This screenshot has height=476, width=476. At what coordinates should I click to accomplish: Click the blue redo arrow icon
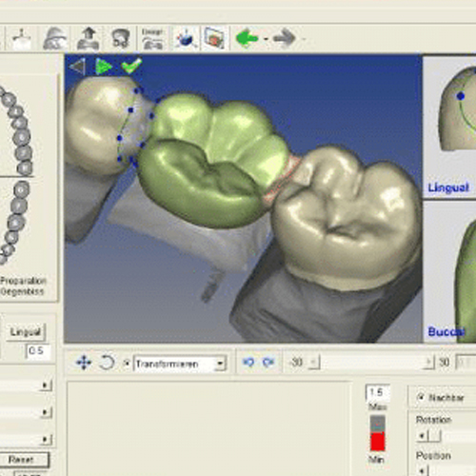point(268,362)
